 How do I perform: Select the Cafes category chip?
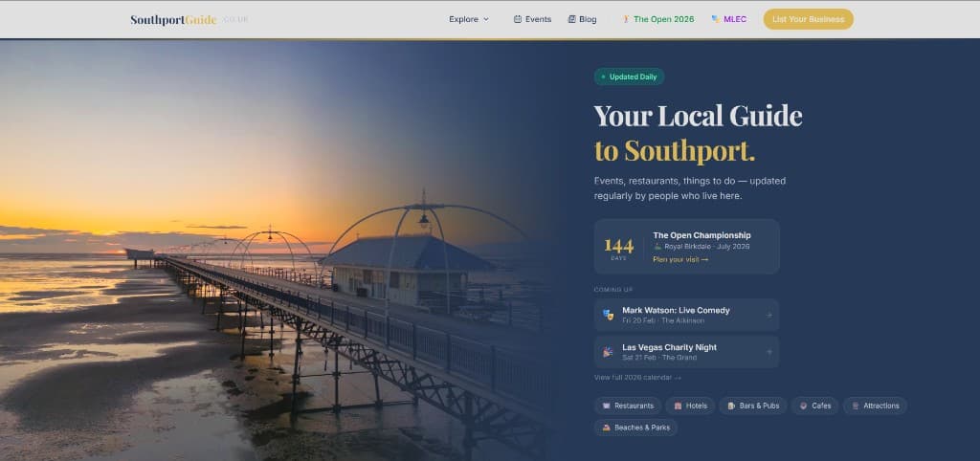click(x=815, y=406)
